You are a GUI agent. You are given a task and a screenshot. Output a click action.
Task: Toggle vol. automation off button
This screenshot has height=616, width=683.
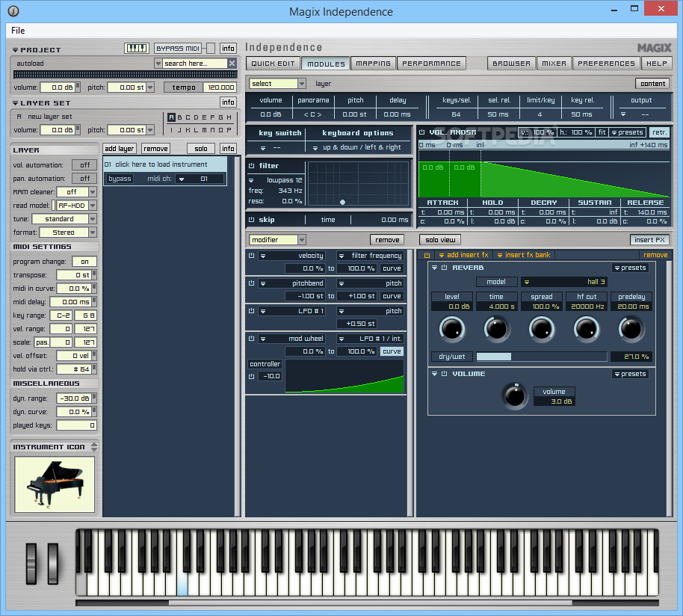pos(84,165)
